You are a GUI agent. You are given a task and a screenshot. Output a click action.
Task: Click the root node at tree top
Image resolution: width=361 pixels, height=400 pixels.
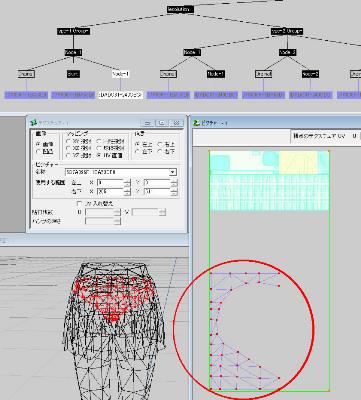click(x=180, y=9)
